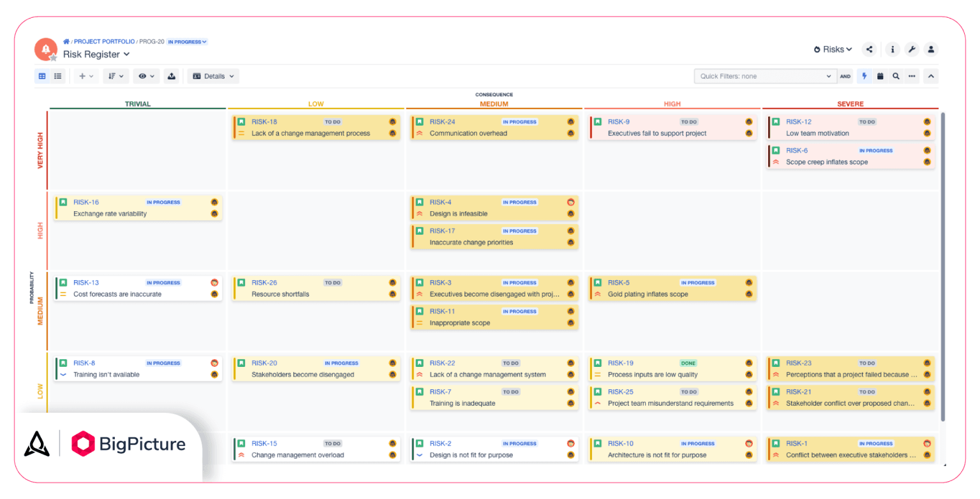Click the priority icon on RISK-25
This screenshot has height=499, width=980.
pos(598,403)
